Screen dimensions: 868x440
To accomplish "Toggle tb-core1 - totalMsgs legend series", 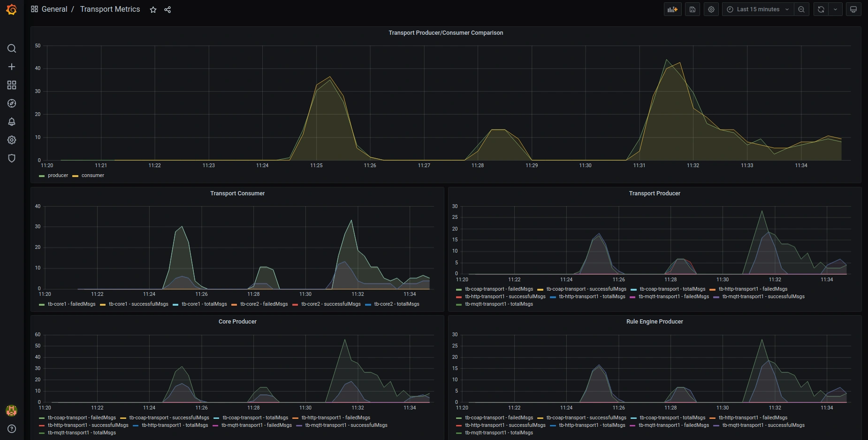I will coord(204,304).
